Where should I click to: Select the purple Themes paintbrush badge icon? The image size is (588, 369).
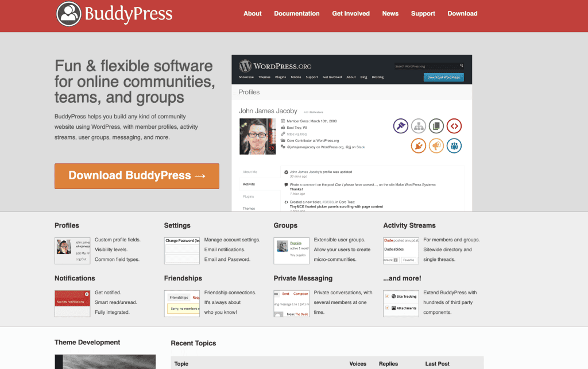pos(400,126)
